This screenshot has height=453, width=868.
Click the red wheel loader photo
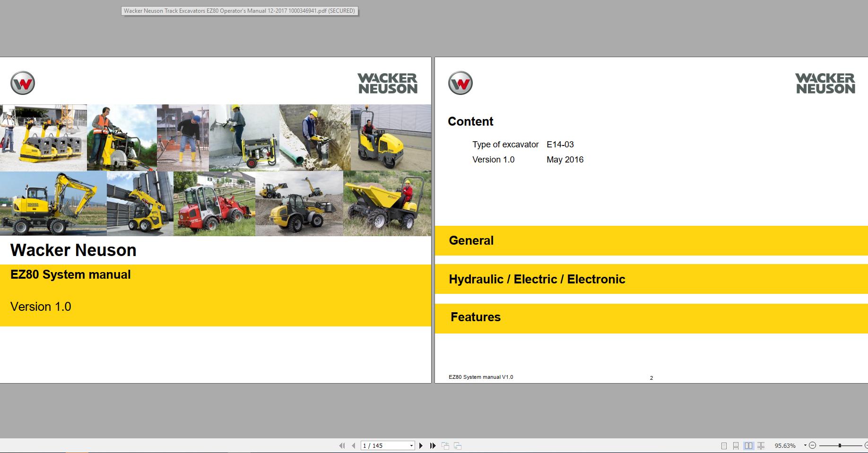tap(214, 204)
